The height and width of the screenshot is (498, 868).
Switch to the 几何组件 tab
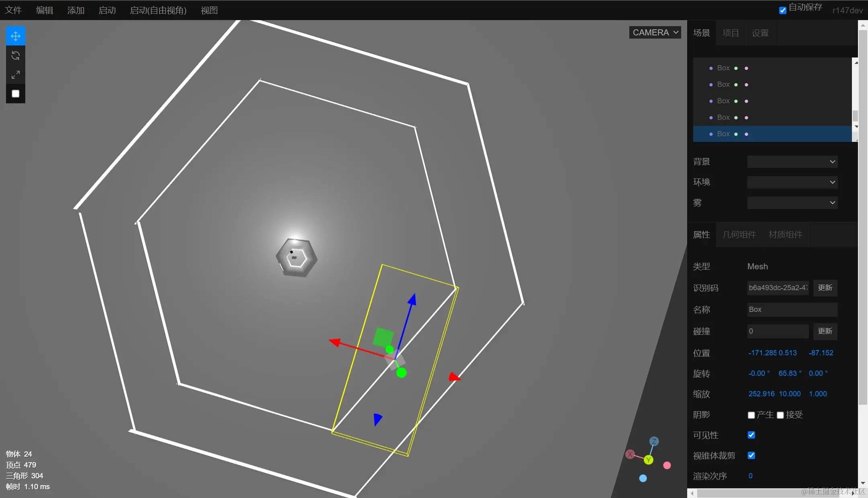(739, 235)
